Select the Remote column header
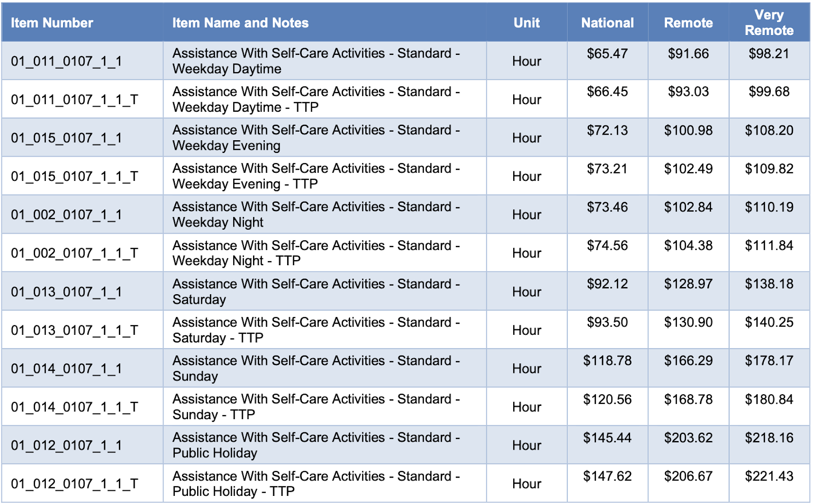This screenshot has width=813, height=504. pyautogui.click(x=688, y=23)
